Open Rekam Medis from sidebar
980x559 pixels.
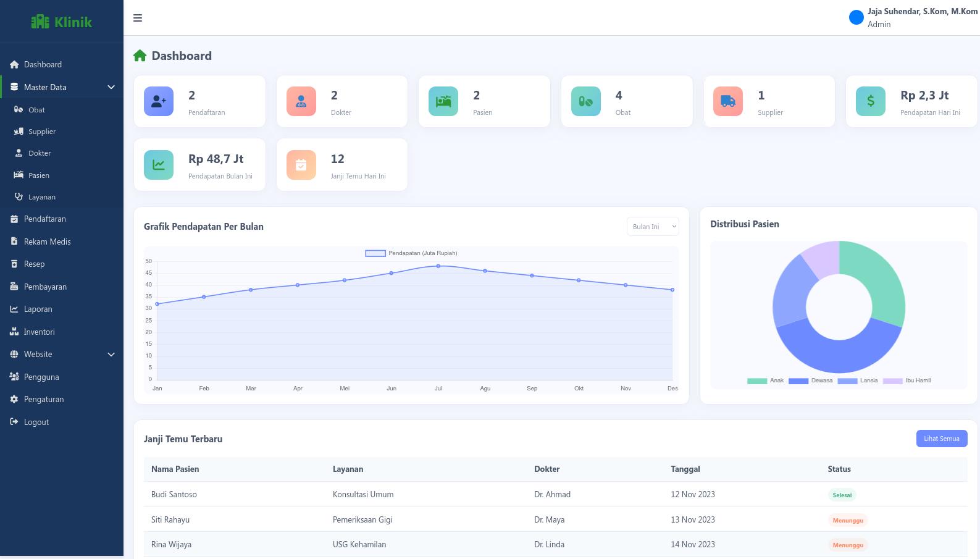[x=47, y=242]
